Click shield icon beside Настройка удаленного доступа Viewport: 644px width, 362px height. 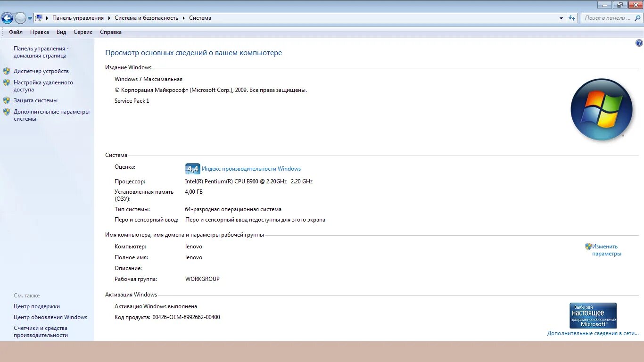click(x=7, y=82)
